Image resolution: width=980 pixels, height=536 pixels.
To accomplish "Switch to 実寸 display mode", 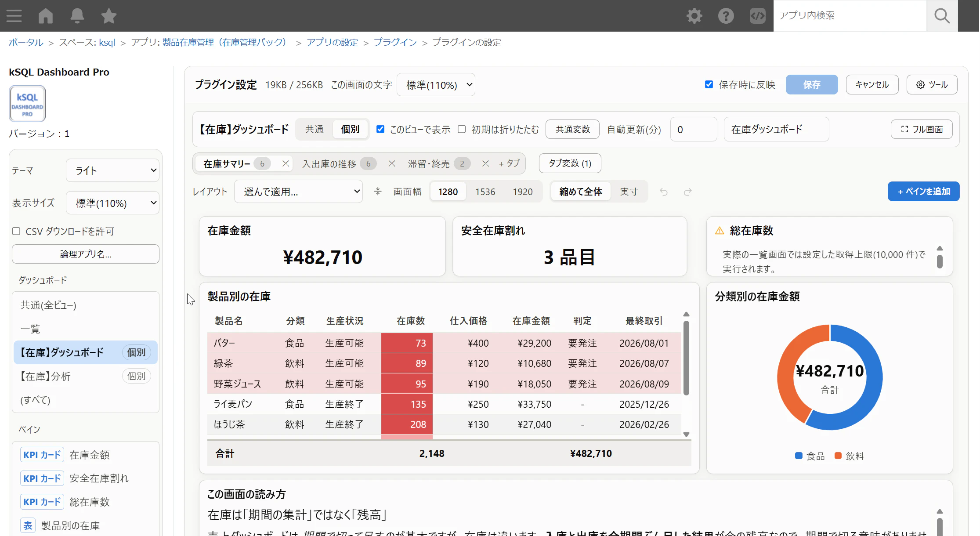I will coord(629,192).
